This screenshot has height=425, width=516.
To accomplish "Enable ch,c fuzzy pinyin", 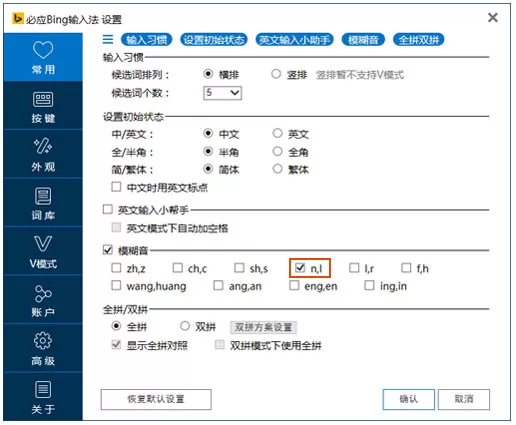I will coord(178,268).
